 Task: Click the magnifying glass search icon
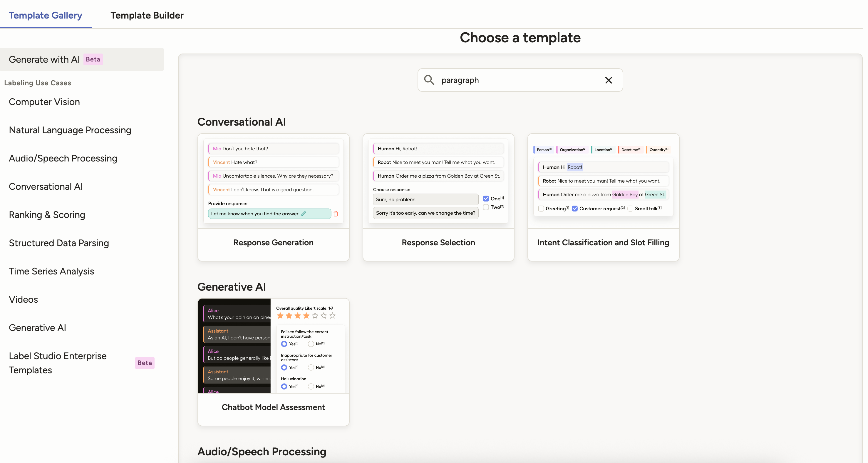[429, 80]
